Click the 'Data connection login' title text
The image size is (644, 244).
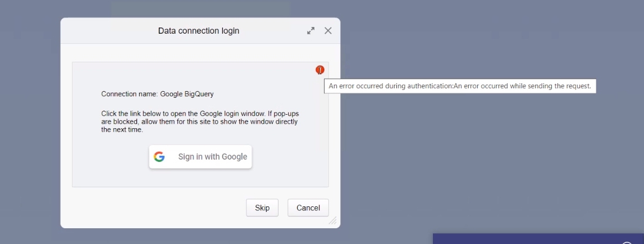(x=199, y=31)
